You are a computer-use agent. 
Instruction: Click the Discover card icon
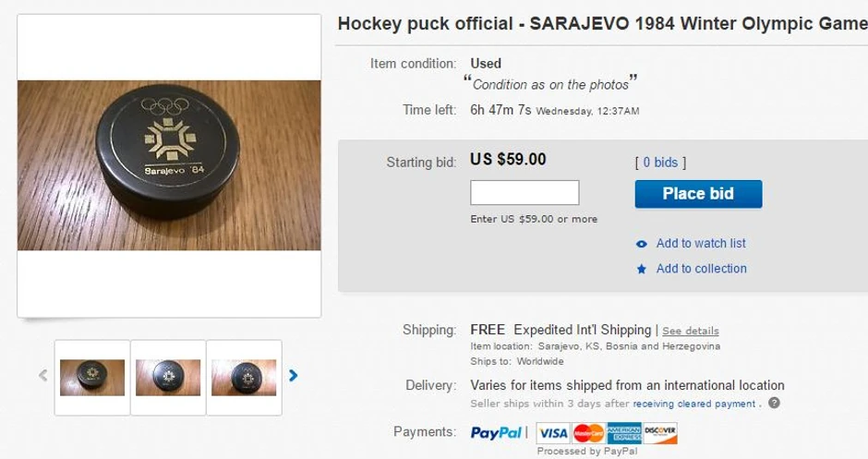660,432
